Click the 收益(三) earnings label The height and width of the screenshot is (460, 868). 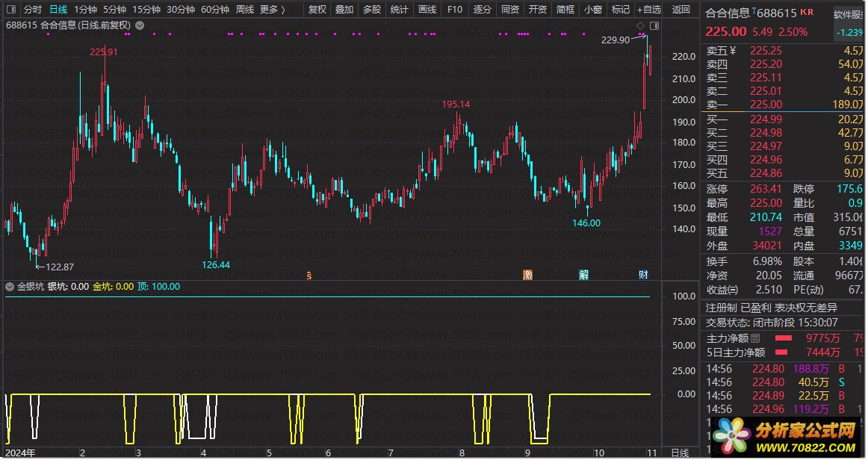[x=722, y=290]
